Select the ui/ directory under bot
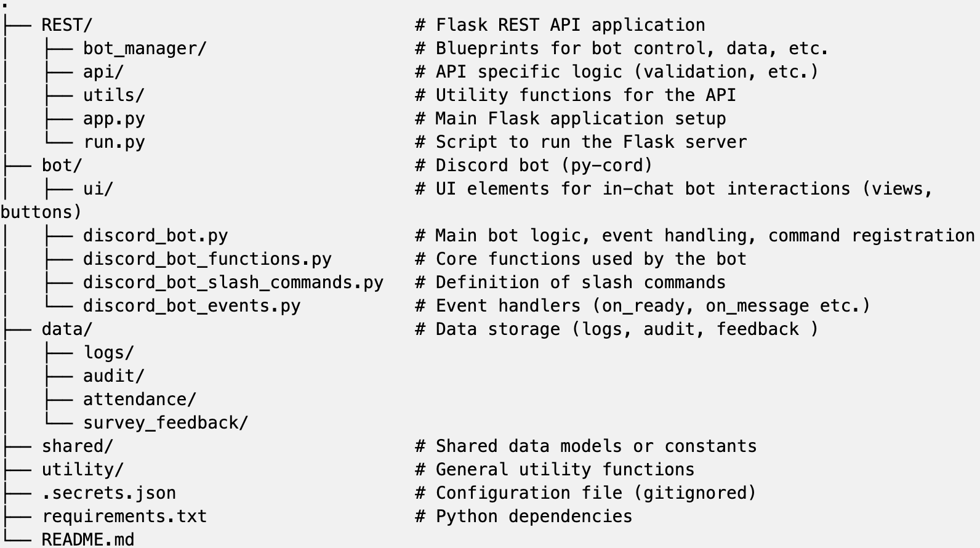The height and width of the screenshot is (548, 980). (98, 189)
